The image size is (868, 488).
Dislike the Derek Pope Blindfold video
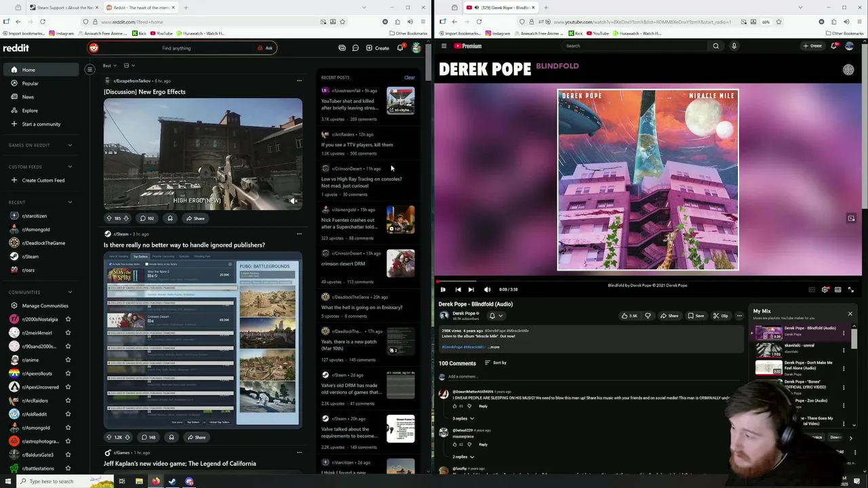(648, 316)
